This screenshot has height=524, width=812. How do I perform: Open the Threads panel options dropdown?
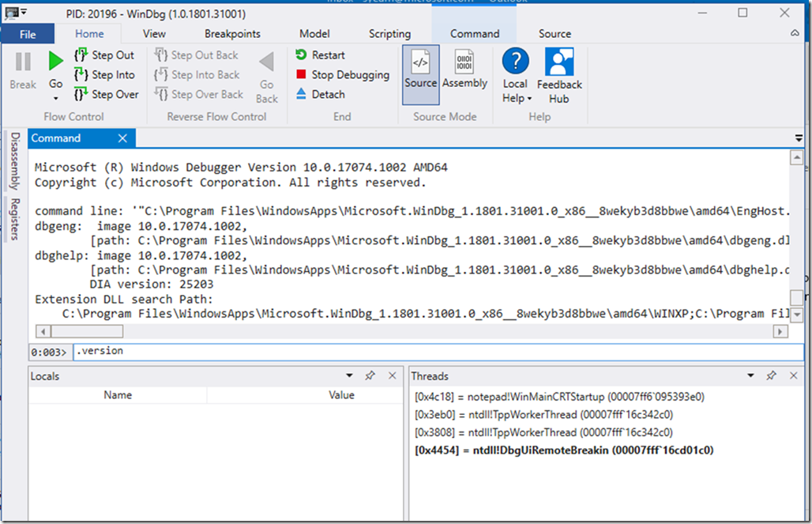750,376
